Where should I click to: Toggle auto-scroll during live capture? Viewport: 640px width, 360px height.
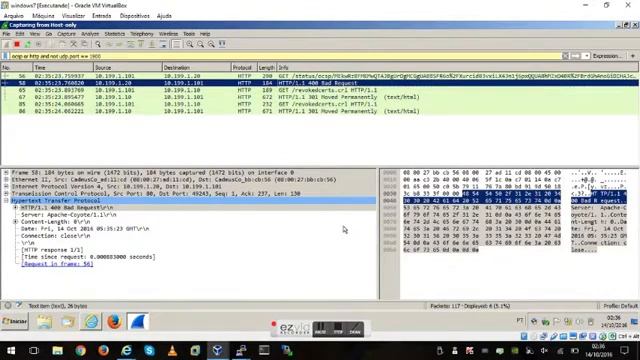(x=163, y=44)
